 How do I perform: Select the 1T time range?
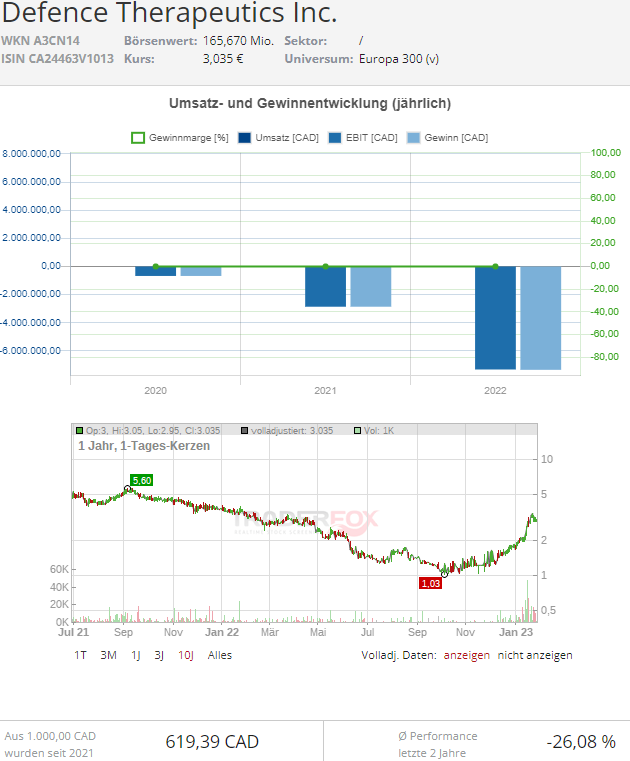pos(80,655)
